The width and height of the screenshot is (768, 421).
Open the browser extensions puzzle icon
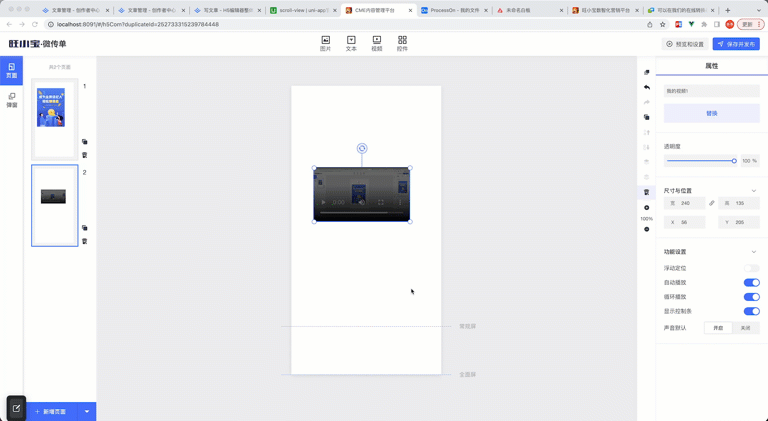(x=704, y=24)
